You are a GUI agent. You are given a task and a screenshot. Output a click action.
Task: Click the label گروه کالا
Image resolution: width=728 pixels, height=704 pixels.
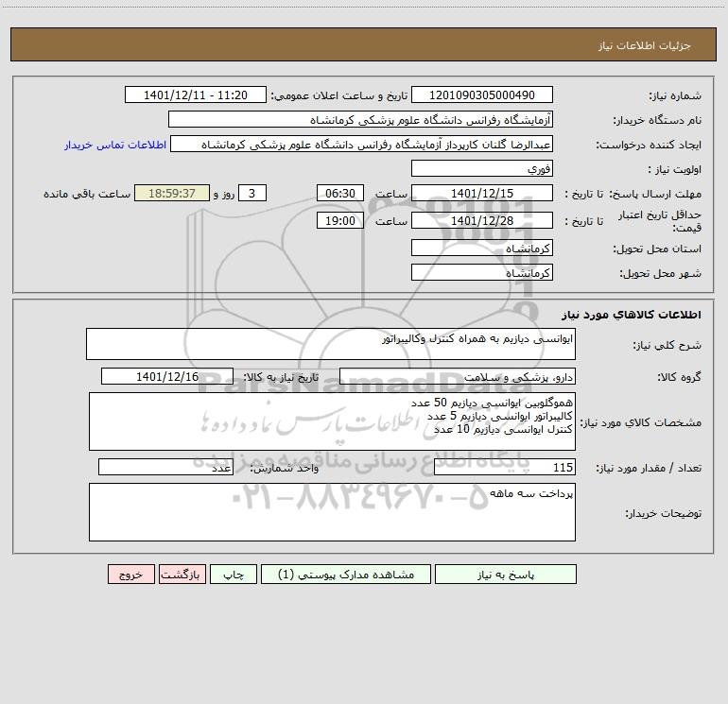[679, 377]
